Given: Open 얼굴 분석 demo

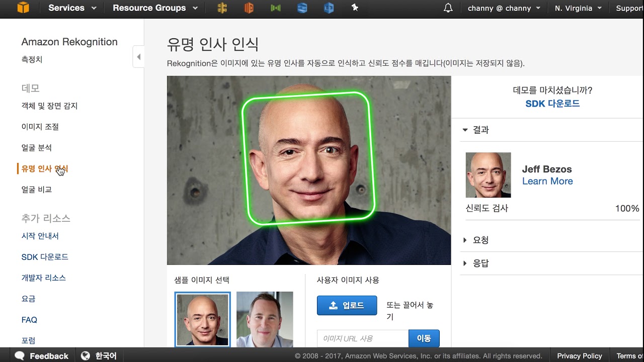Looking at the screenshot, I should click(36, 148).
